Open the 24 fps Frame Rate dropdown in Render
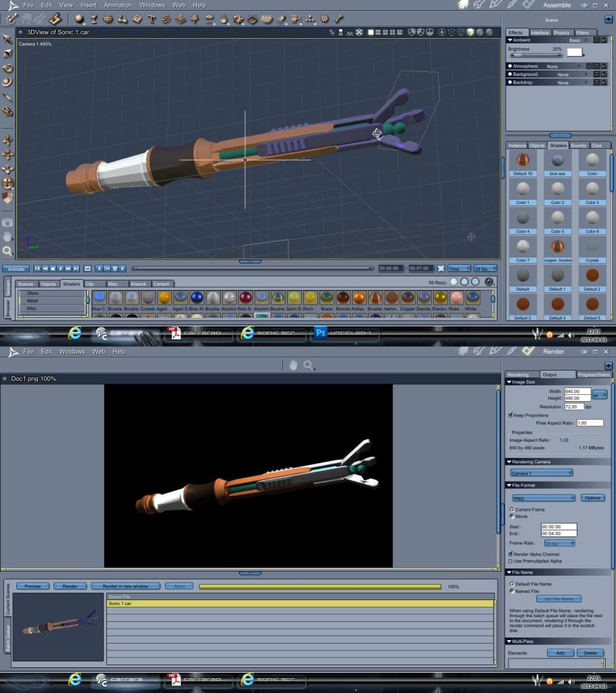 pos(560,543)
